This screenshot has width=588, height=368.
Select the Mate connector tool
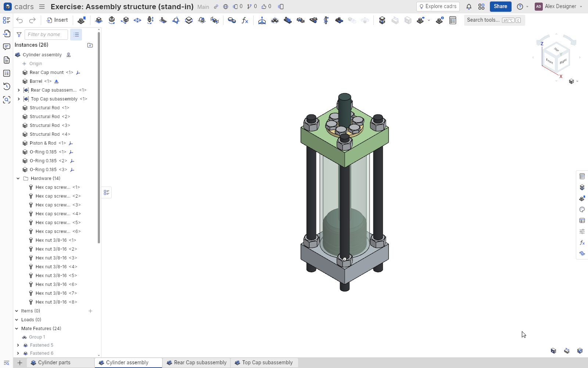click(262, 20)
